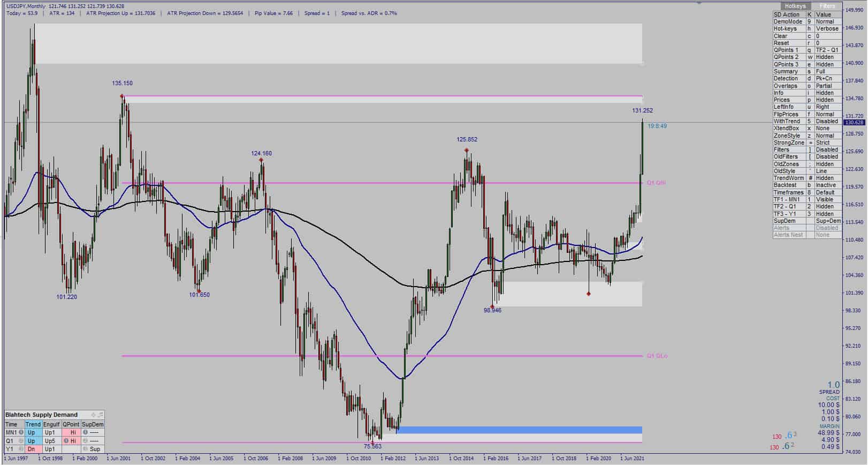
Task: Click the Q1 QPoint Hi info icon
Action: (66, 441)
